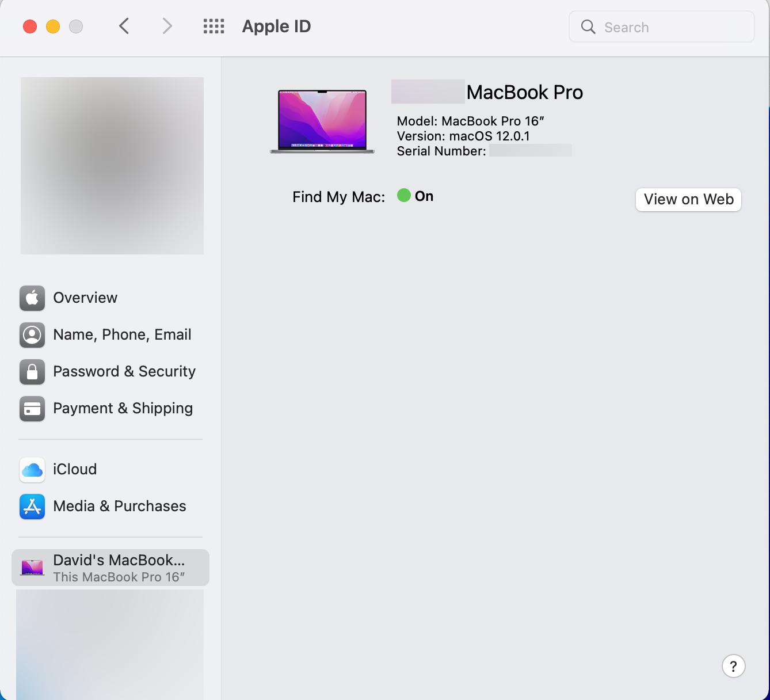
Task: Click the Apple ID window title
Action: click(x=277, y=26)
